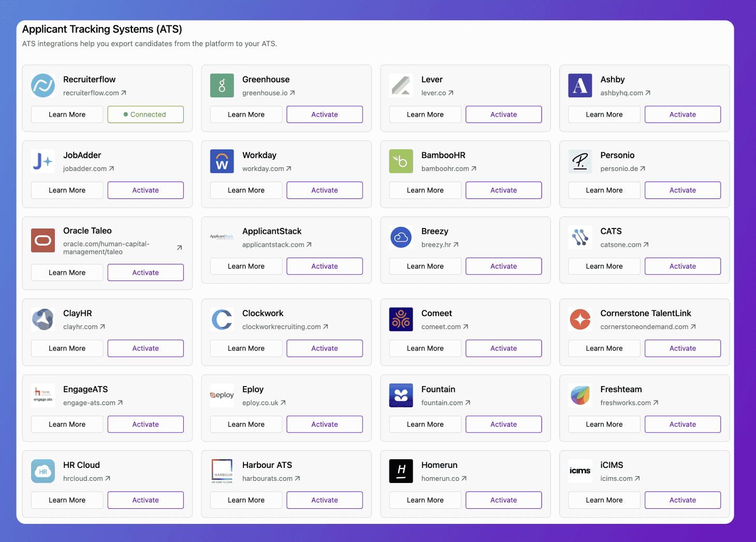Click the Connected status button for Recruiterflow
Screen dimensions: 756x542
click(x=146, y=115)
